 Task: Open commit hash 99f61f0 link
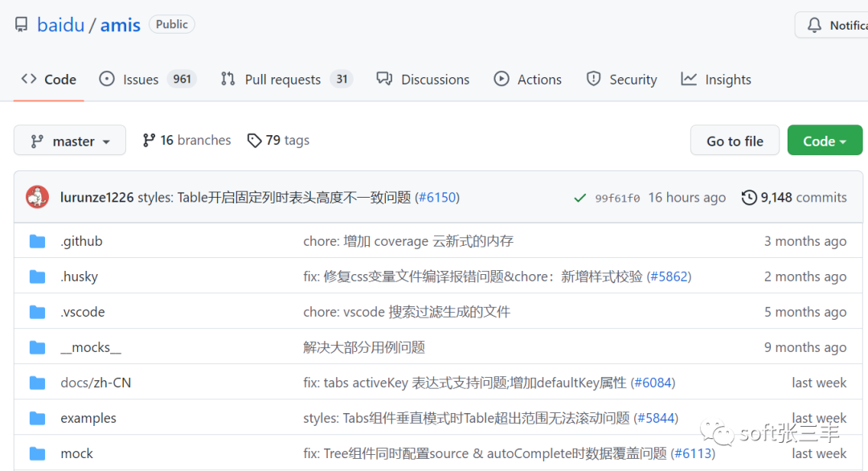pos(617,198)
